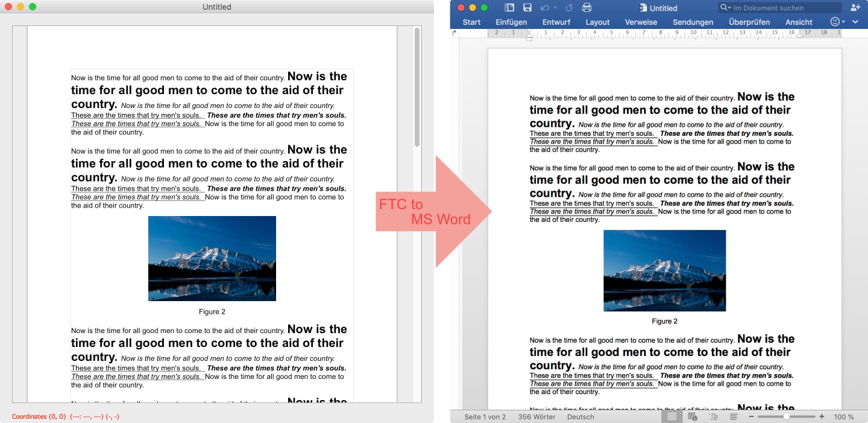Select the first-line indent marker on the ruler
This screenshot has height=423, width=868.
tap(529, 31)
